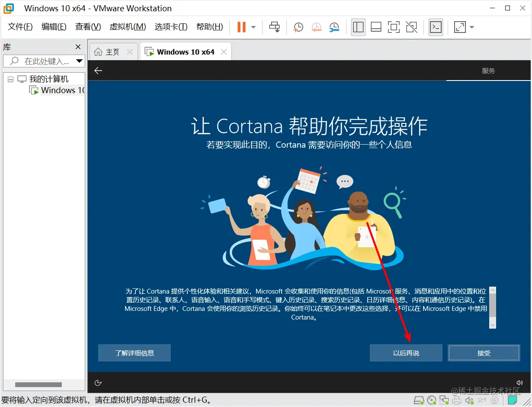
Task: Open the snapshot manager with wrench clock icon
Action: (x=334, y=27)
